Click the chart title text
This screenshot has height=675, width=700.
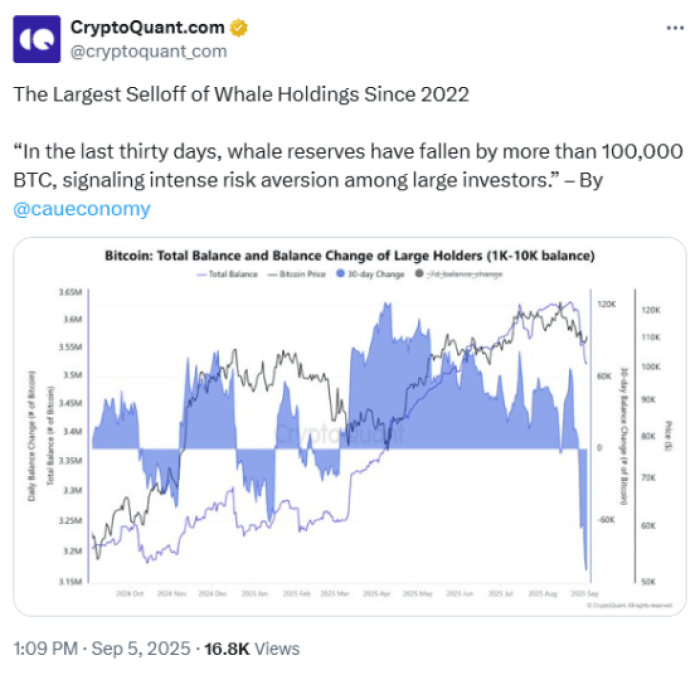click(349, 256)
